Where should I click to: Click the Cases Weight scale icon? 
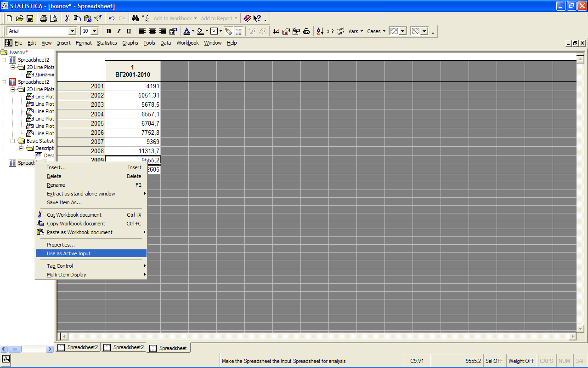[306, 31]
